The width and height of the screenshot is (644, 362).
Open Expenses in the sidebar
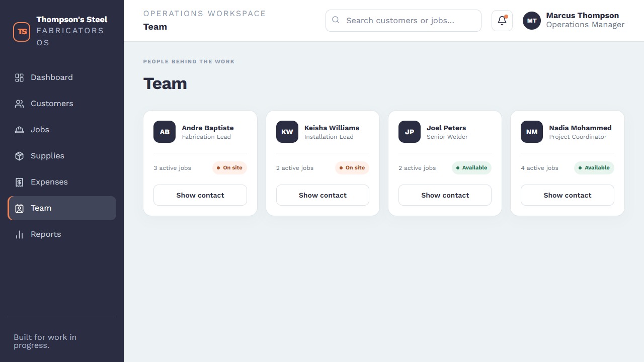coord(62,182)
